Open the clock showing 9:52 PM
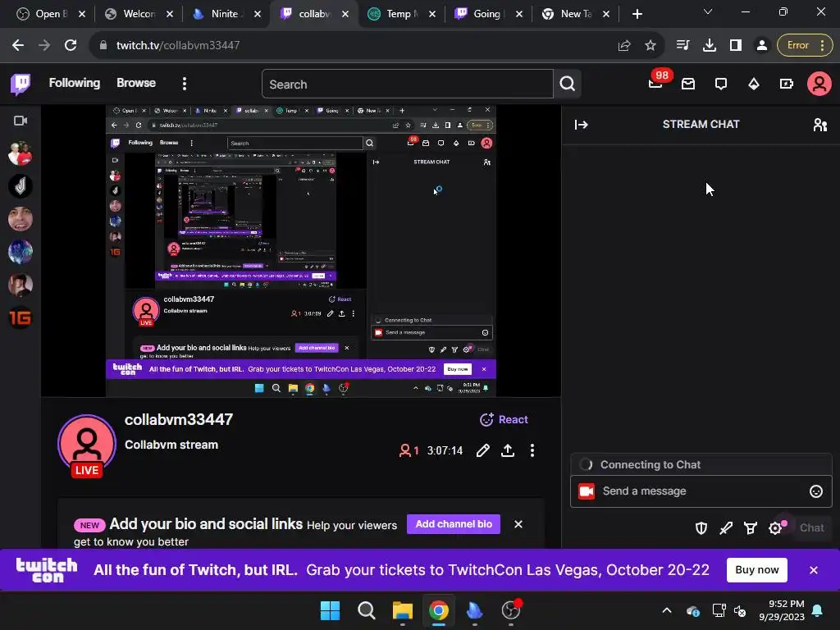This screenshot has width=840, height=630. pyautogui.click(x=782, y=610)
